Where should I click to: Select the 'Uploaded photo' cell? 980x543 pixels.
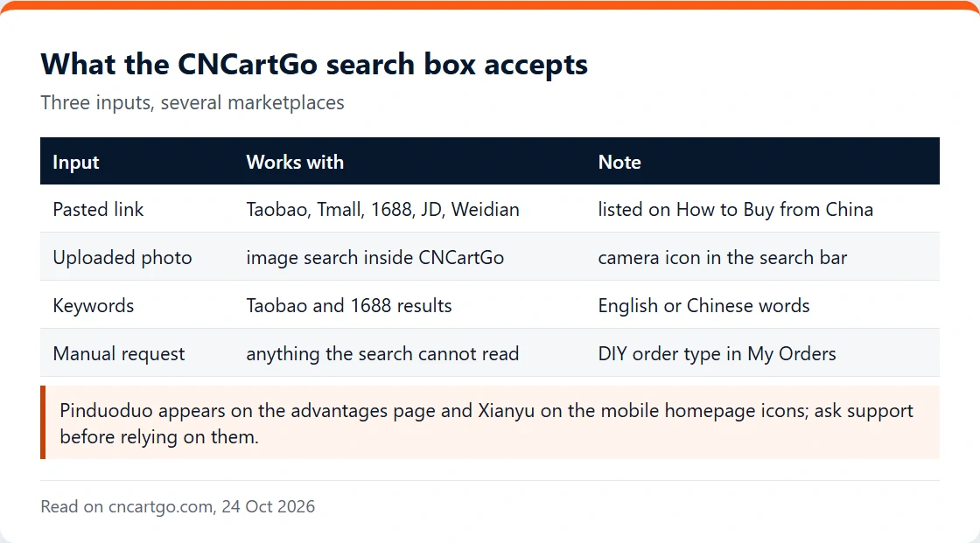pyautogui.click(x=136, y=257)
